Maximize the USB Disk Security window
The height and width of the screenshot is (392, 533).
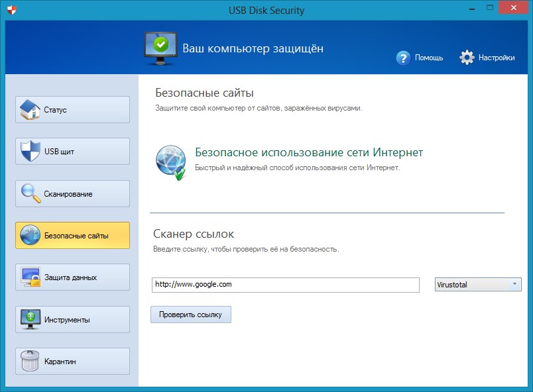(x=489, y=8)
